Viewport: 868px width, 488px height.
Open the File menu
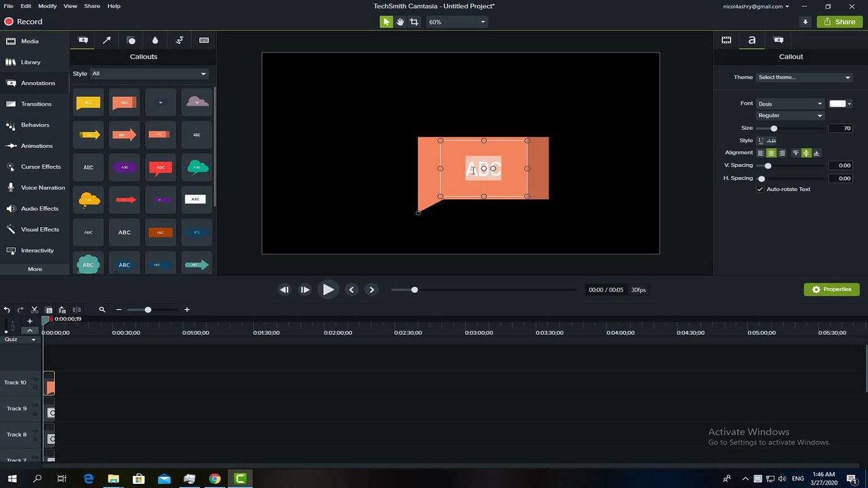point(8,5)
